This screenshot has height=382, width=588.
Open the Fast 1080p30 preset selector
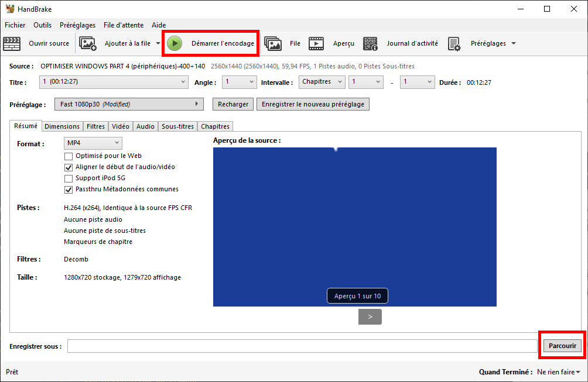click(x=129, y=104)
